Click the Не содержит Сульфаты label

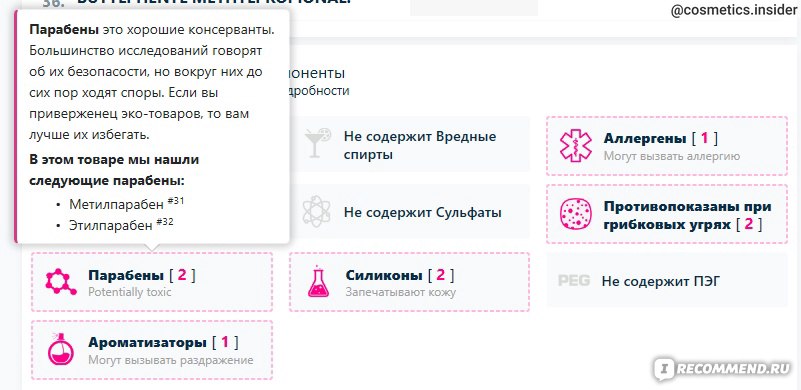(422, 212)
